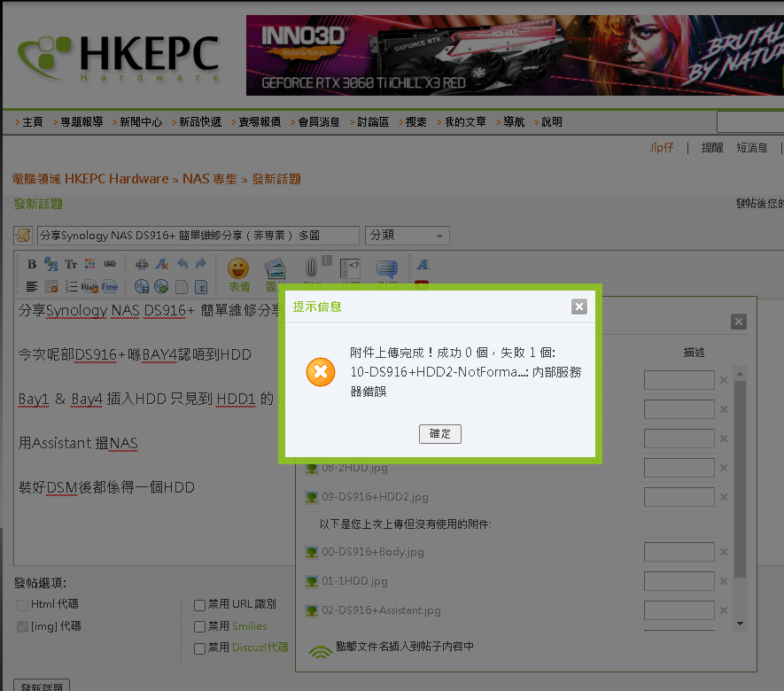Delete attachment 09-DS916+HDD2.jpg with its X

point(723,497)
